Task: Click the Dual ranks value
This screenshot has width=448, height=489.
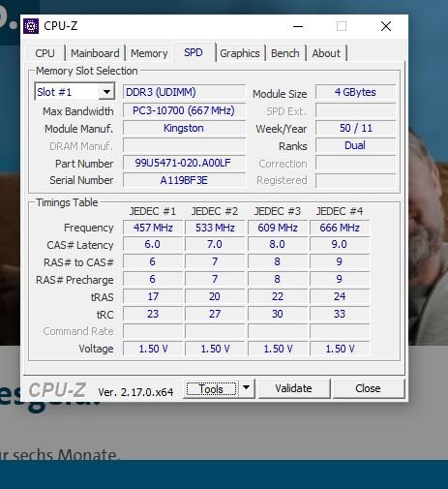Action: [355, 145]
